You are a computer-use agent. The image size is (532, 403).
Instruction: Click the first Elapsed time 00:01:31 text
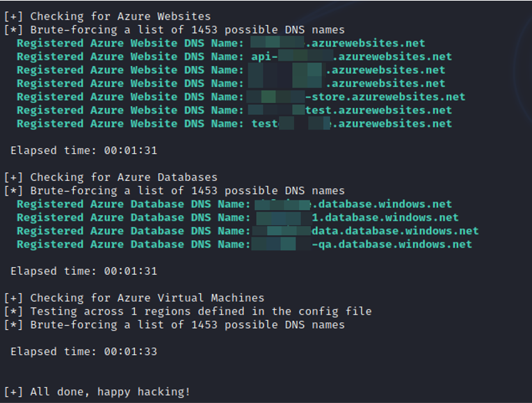[84, 150]
